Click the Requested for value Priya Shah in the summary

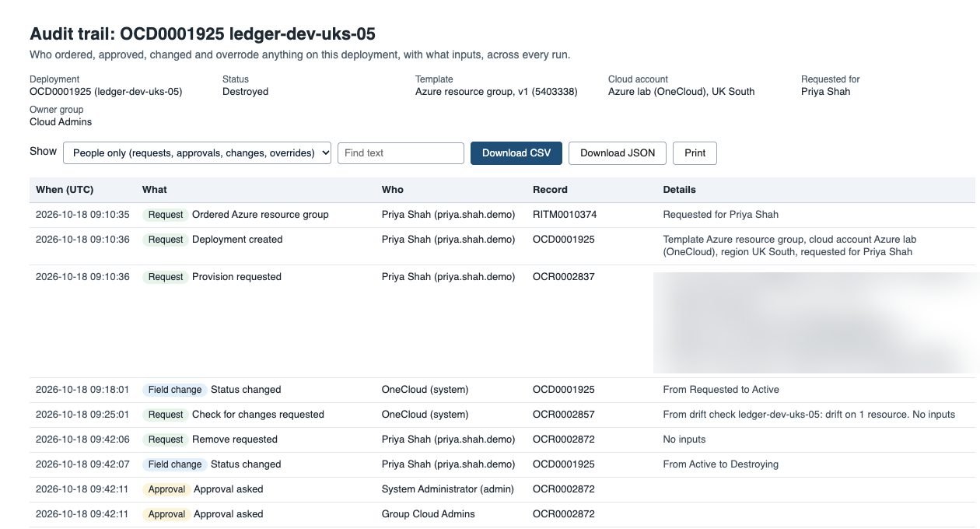[825, 92]
